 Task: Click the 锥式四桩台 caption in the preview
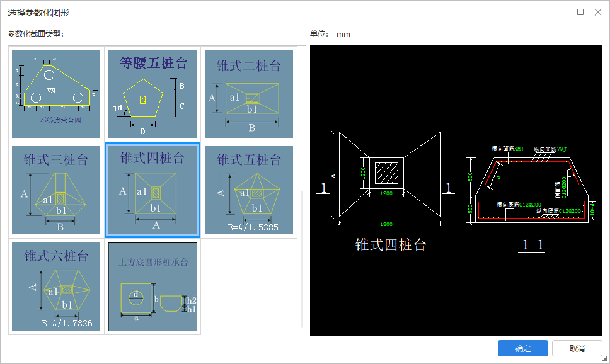(x=391, y=245)
